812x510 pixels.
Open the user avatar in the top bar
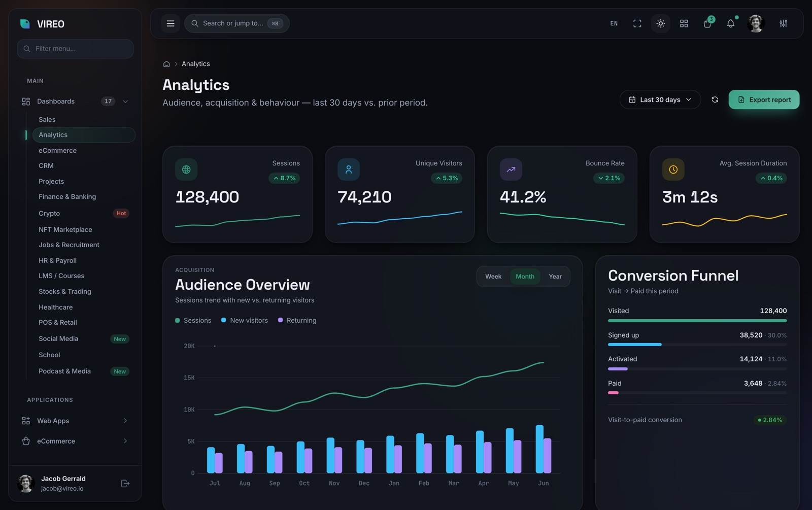(x=756, y=23)
